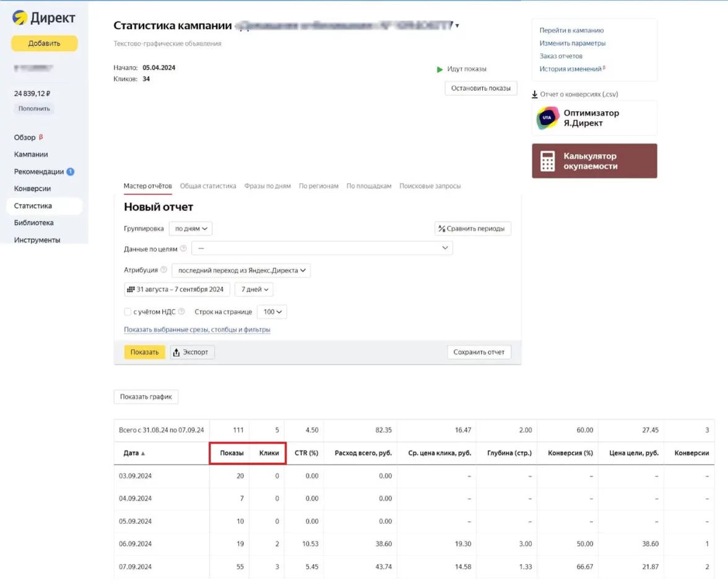Switch to the Поисковые запросы tab

tap(430, 186)
